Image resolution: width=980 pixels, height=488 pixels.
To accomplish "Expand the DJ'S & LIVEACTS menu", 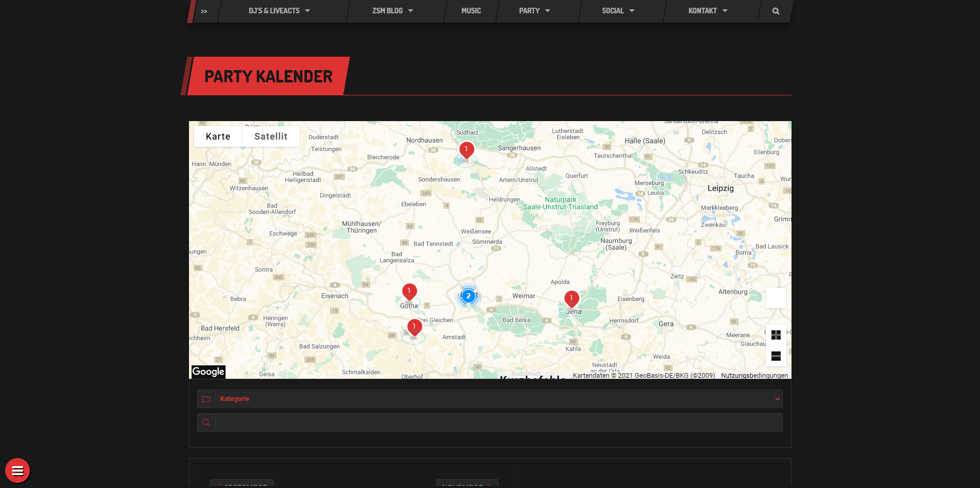I will (x=279, y=11).
